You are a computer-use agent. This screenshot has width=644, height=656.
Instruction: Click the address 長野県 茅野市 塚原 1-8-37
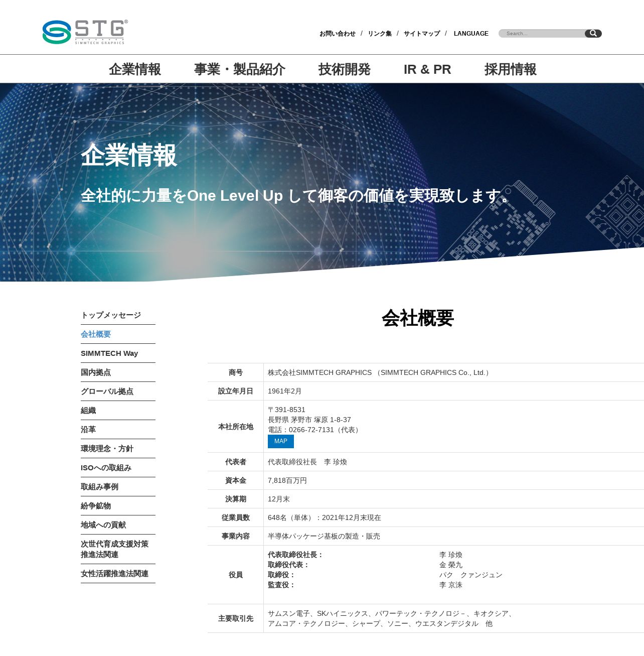pos(309,420)
